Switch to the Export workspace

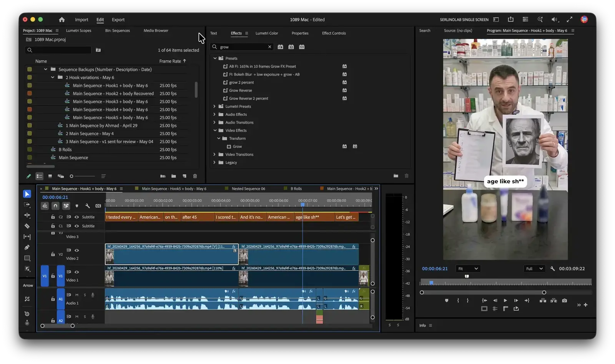pyautogui.click(x=118, y=20)
